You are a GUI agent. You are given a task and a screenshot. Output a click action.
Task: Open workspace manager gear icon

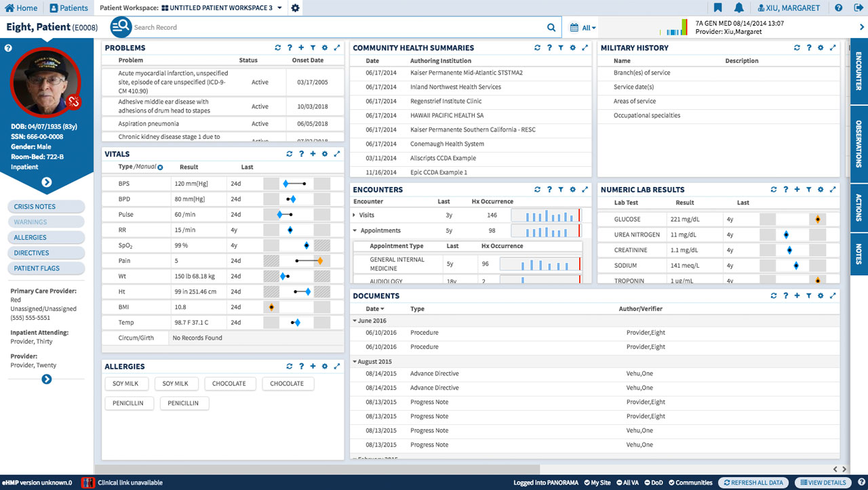(x=295, y=8)
